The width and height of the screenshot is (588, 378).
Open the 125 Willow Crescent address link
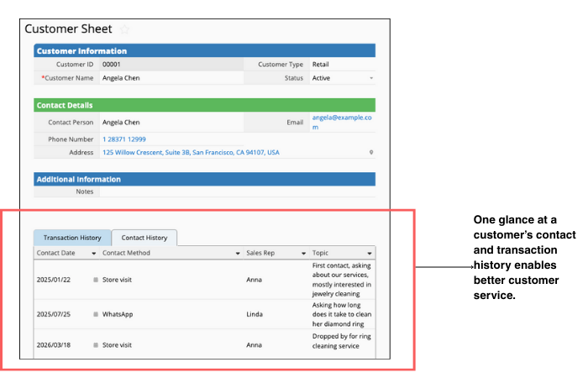click(x=191, y=153)
